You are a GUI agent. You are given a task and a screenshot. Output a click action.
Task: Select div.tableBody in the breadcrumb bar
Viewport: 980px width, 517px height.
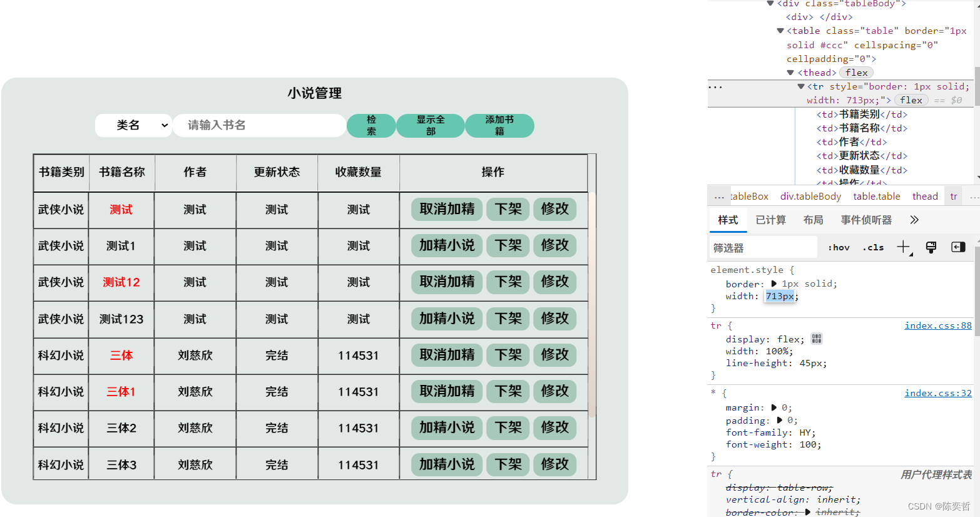point(810,197)
